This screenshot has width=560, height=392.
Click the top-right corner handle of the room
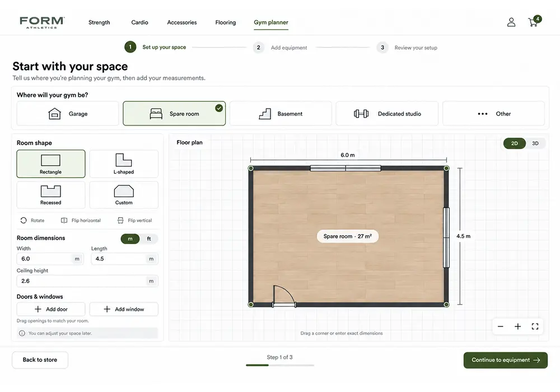coord(446,168)
